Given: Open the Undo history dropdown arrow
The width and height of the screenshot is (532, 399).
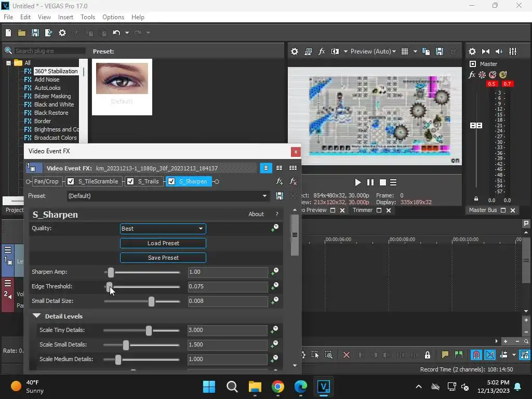Looking at the screenshot, I should [127, 33].
